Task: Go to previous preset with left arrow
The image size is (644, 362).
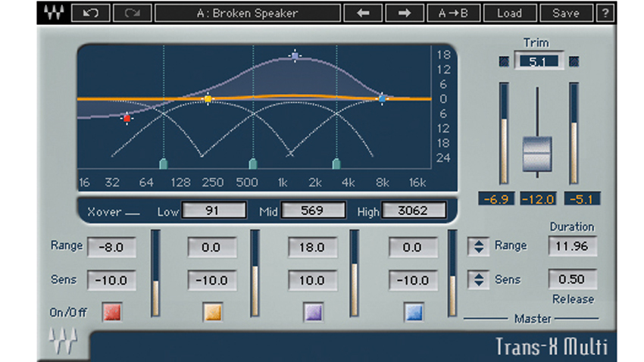Action: [x=363, y=13]
